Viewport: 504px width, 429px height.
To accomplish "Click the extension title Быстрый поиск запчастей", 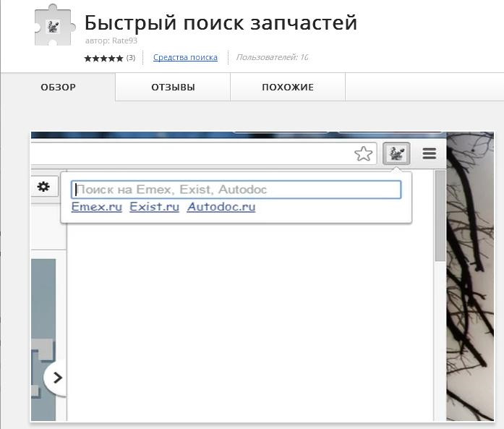I will click(221, 22).
